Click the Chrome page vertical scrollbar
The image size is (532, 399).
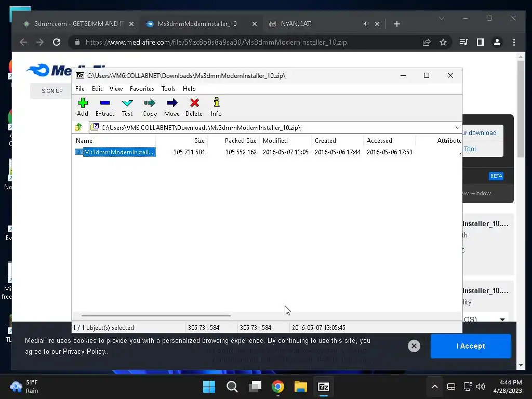click(521, 109)
